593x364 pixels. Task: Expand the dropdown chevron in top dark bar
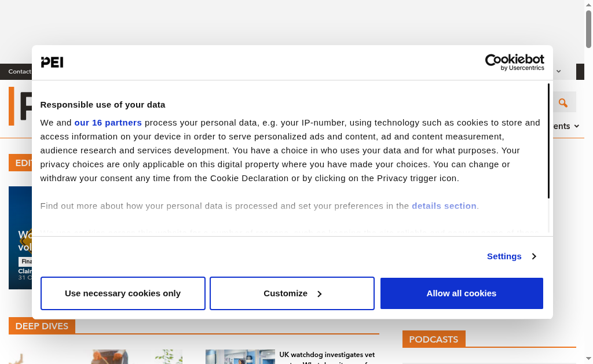click(559, 72)
